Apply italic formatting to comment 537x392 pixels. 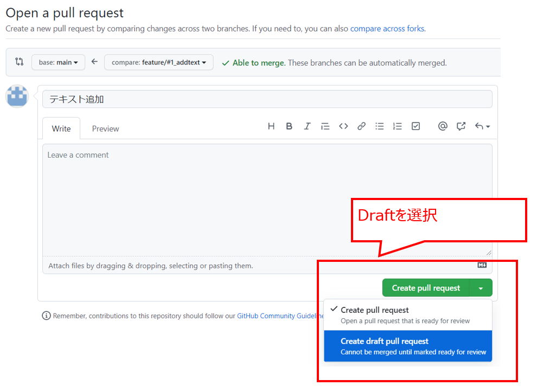pos(307,126)
